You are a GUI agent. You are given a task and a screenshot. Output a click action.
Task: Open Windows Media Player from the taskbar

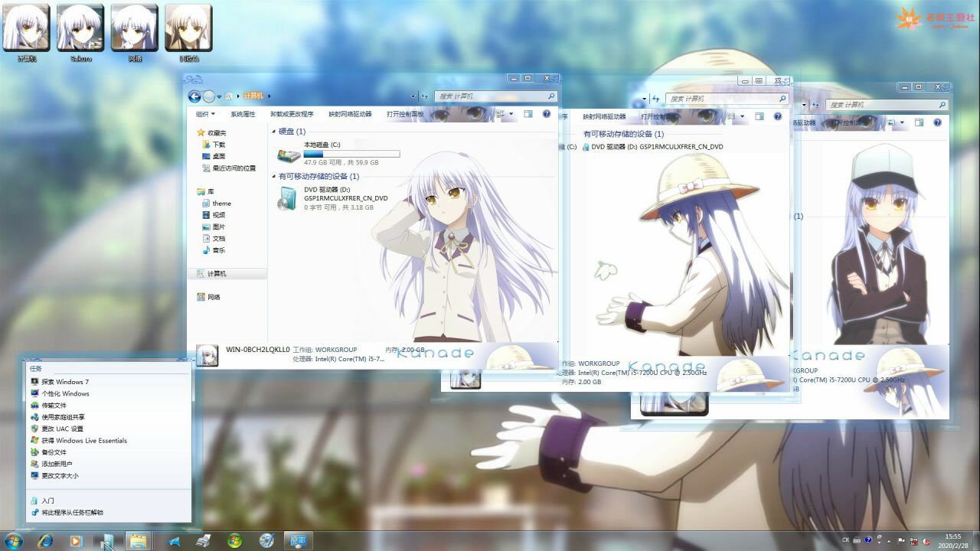[x=76, y=541]
